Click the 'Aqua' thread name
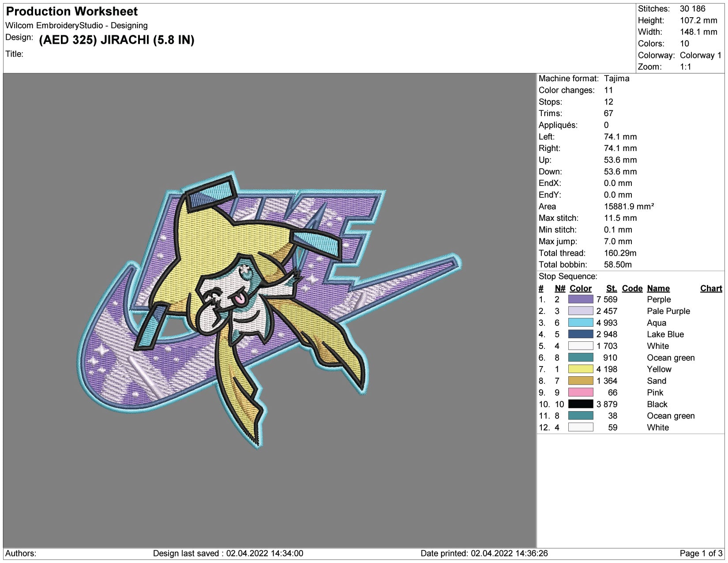The height and width of the screenshot is (563, 728). coord(657,323)
